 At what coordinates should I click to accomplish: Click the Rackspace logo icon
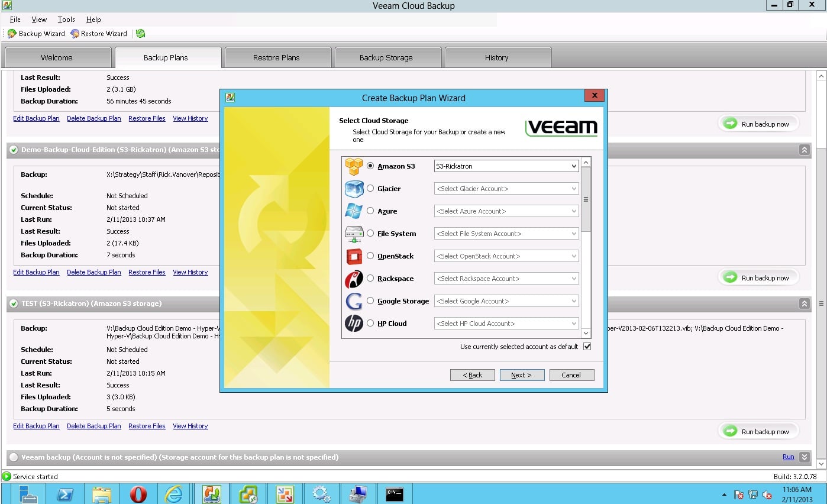354,279
